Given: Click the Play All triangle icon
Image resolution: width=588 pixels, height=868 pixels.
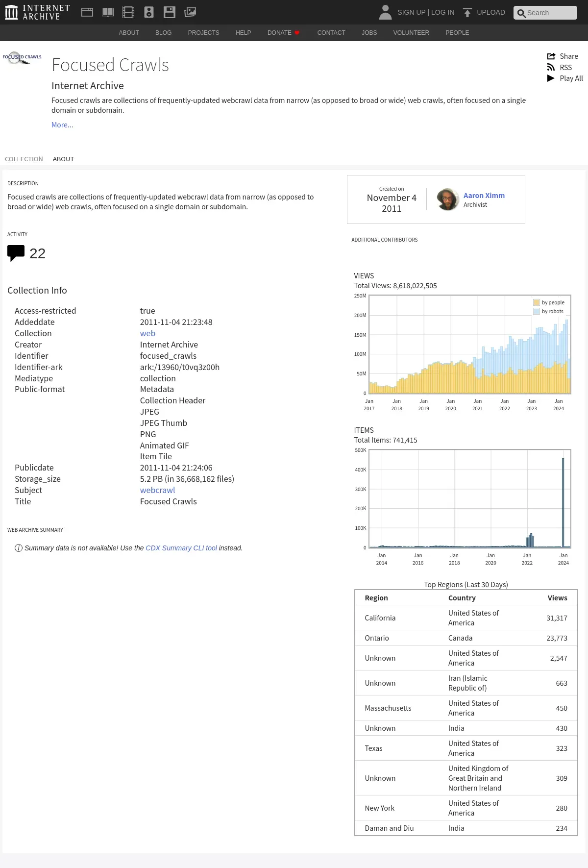Looking at the screenshot, I should coord(551,78).
